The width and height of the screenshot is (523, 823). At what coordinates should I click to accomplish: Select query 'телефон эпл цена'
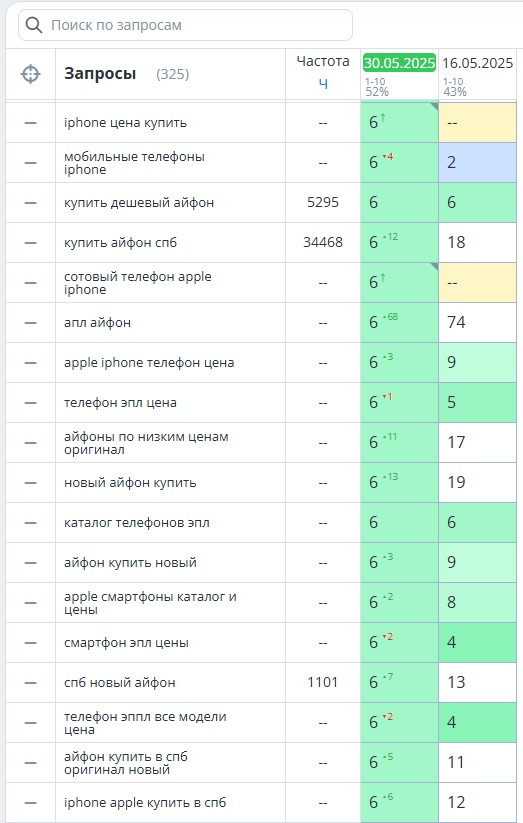tap(120, 403)
